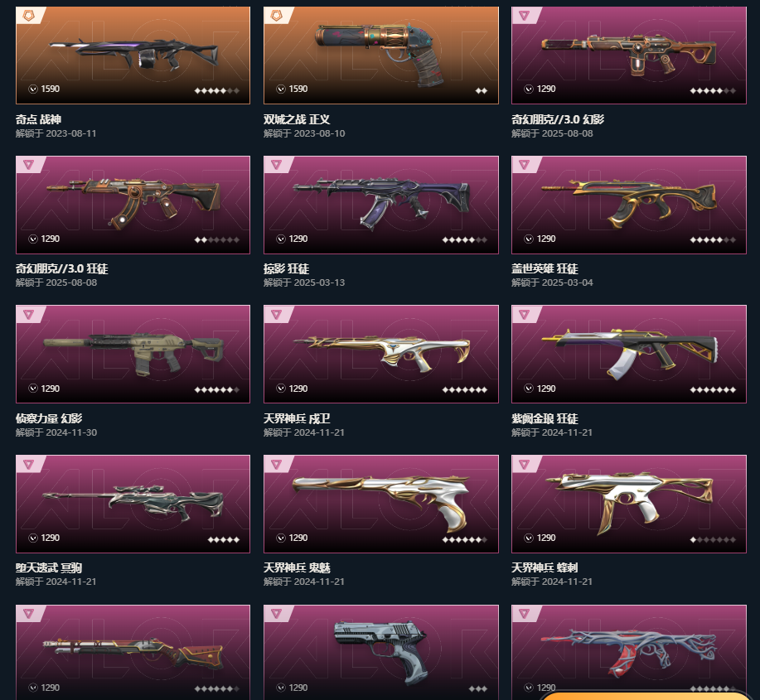Image resolution: width=760 pixels, height=700 pixels.
Task: Click the 奇点 战神 skin name
Action: [38, 119]
